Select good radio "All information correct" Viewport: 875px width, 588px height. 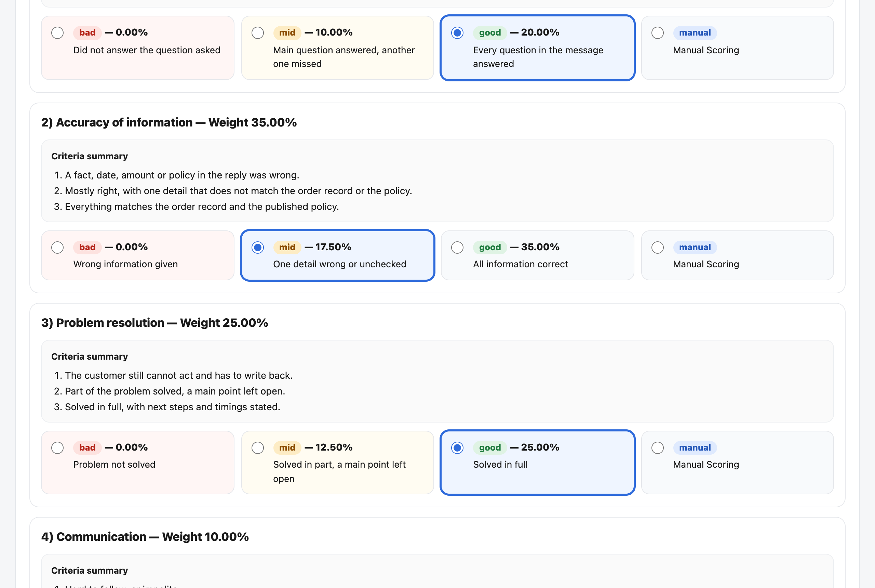[457, 248]
